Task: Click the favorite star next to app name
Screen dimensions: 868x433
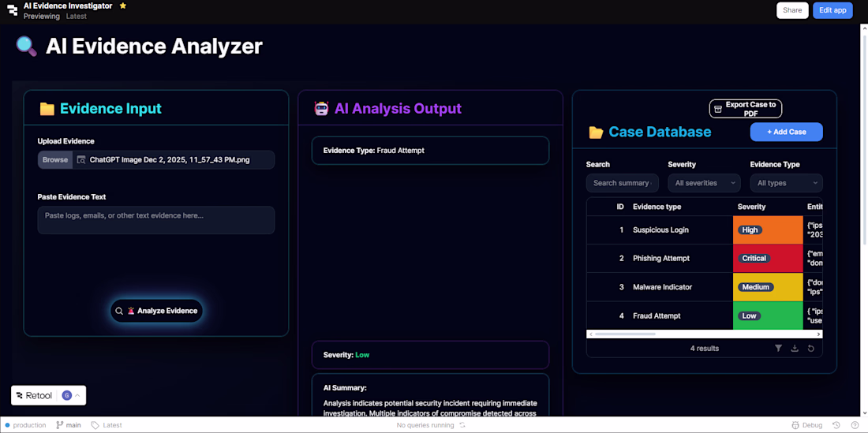Action: (x=123, y=6)
